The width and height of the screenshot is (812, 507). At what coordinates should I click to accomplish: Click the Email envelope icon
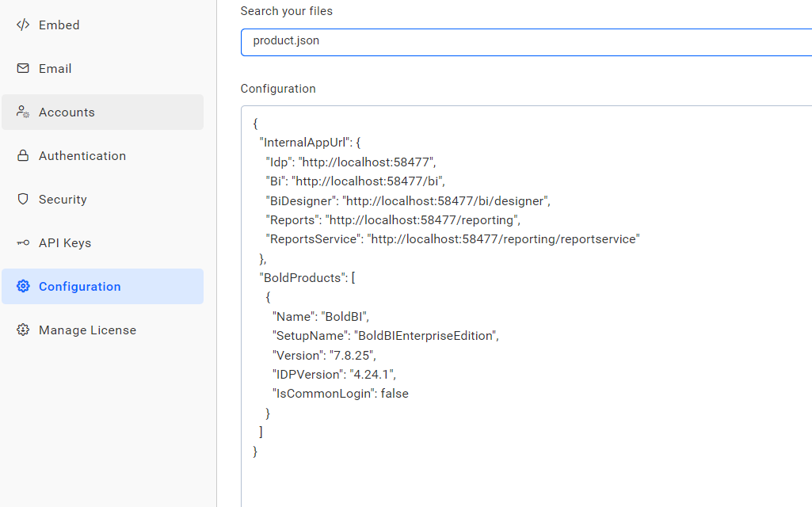tap(23, 69)
